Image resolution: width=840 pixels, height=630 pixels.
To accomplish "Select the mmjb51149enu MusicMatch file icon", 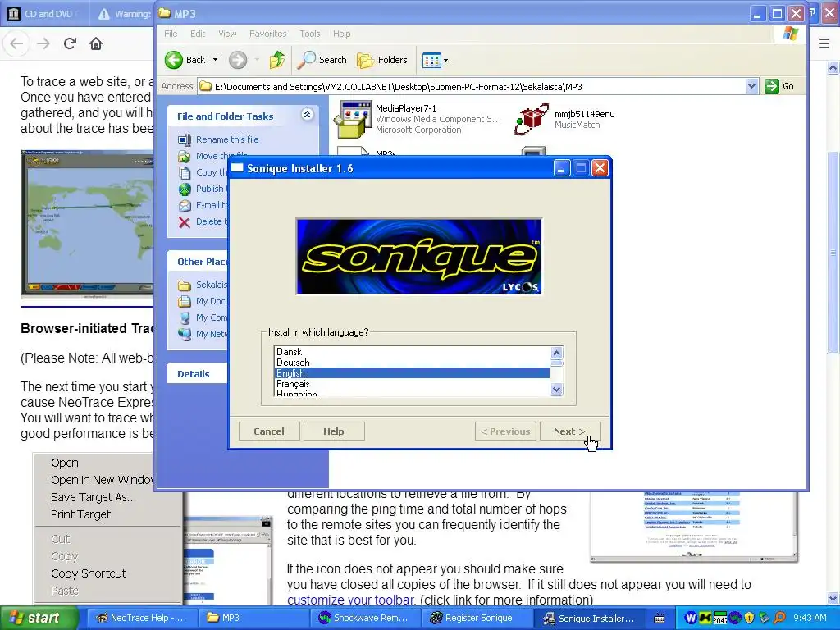I will click(x=532, y=119).
